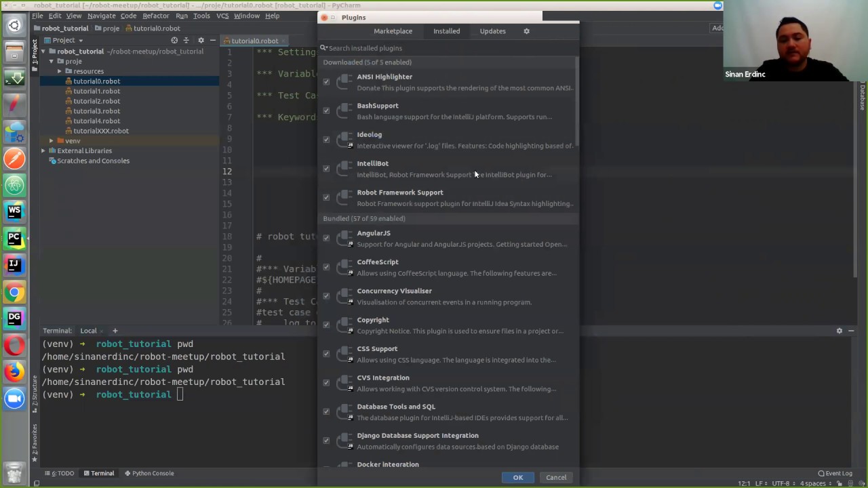The width and height of the screenshot is (868, 488).
Task: Launch Firefox from the dock
Action: (14, 371)
